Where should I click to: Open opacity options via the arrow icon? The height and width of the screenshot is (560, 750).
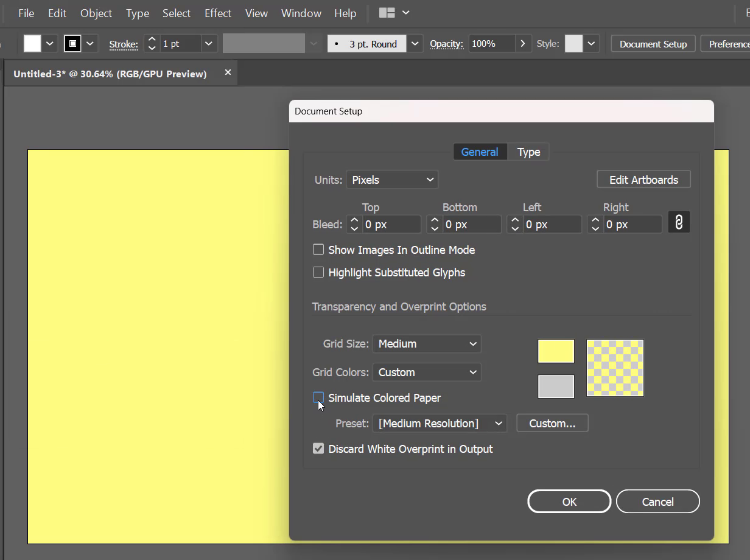click(522, 43)
